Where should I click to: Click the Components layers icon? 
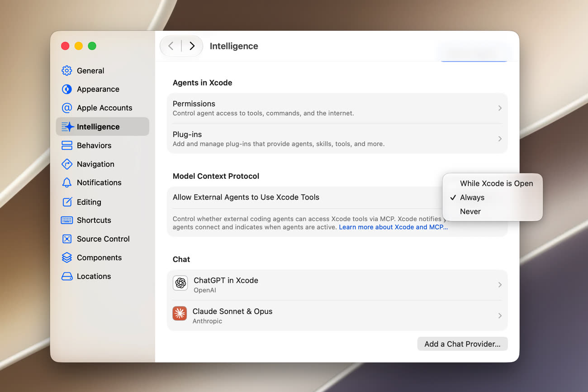click(x=67, y=258)
